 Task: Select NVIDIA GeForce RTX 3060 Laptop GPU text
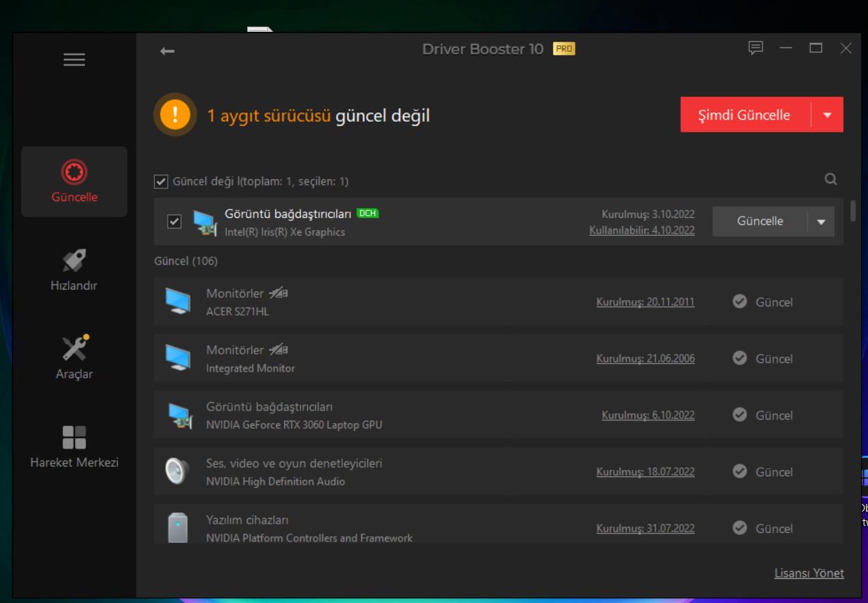tap(294, 425)
